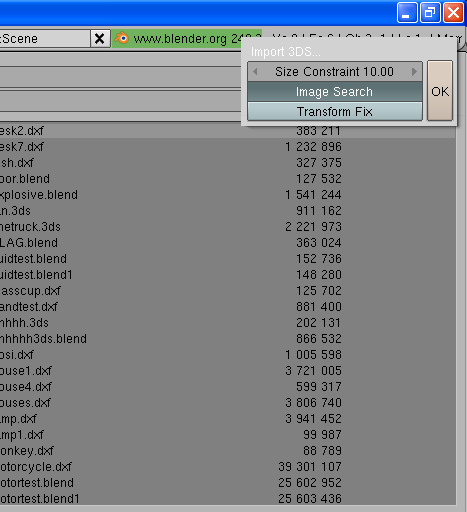Select the uidtest.blend file row

(228, 259)
